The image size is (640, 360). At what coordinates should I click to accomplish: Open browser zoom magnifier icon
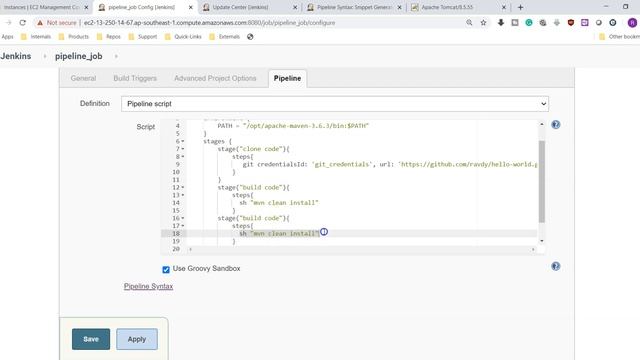(469, 23)
